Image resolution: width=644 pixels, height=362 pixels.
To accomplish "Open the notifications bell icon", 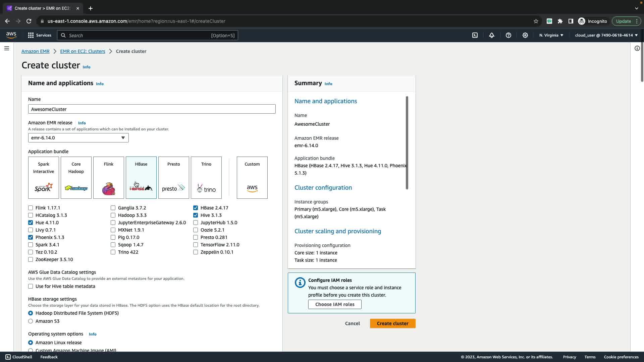I will pyautogui.click(x=492, y=35).
